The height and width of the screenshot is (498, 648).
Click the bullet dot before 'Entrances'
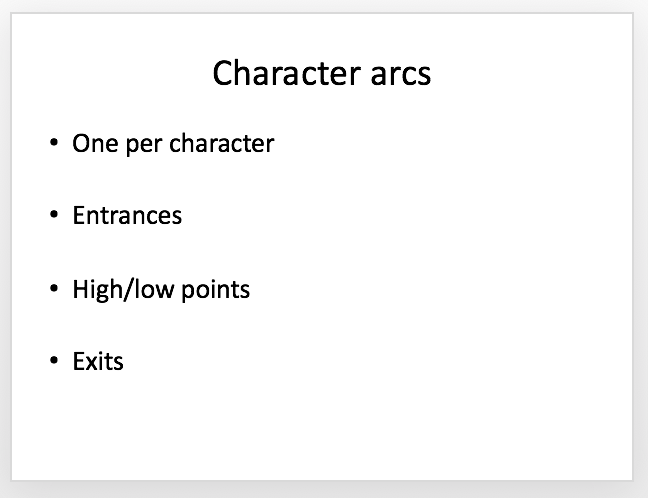click(x=54, y=214)
